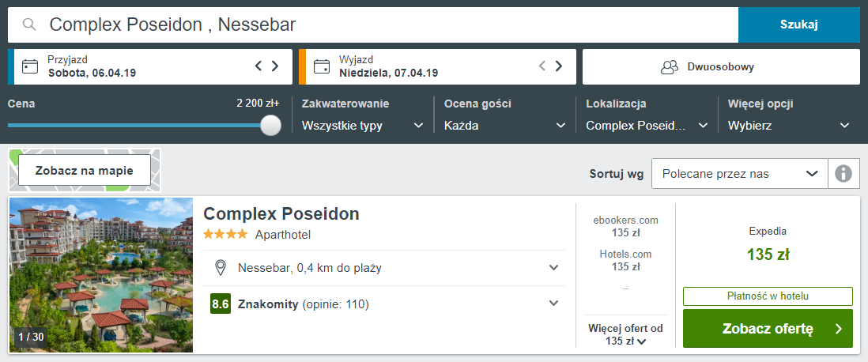Go to next check-in date arrow

coord(275,66)
